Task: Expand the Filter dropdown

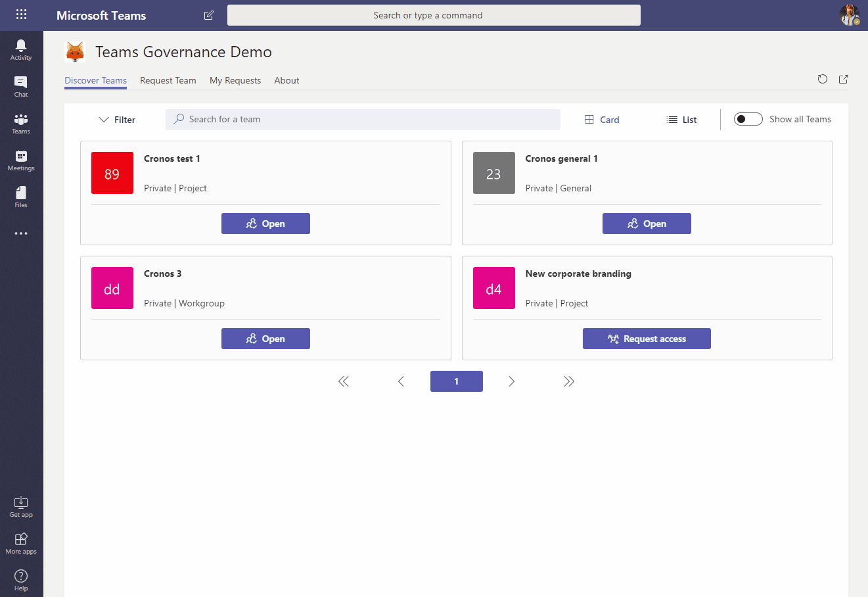Action: coord(116,120)
